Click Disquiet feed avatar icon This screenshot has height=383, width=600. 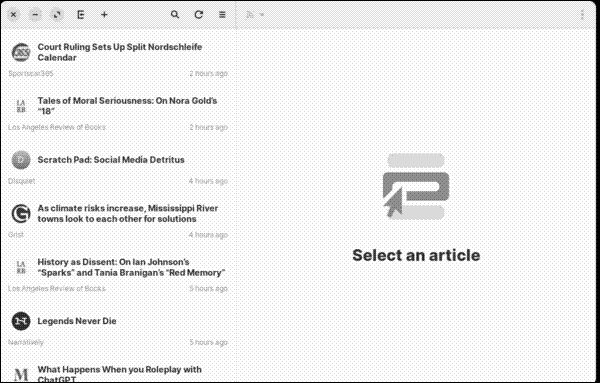[21, 160]
